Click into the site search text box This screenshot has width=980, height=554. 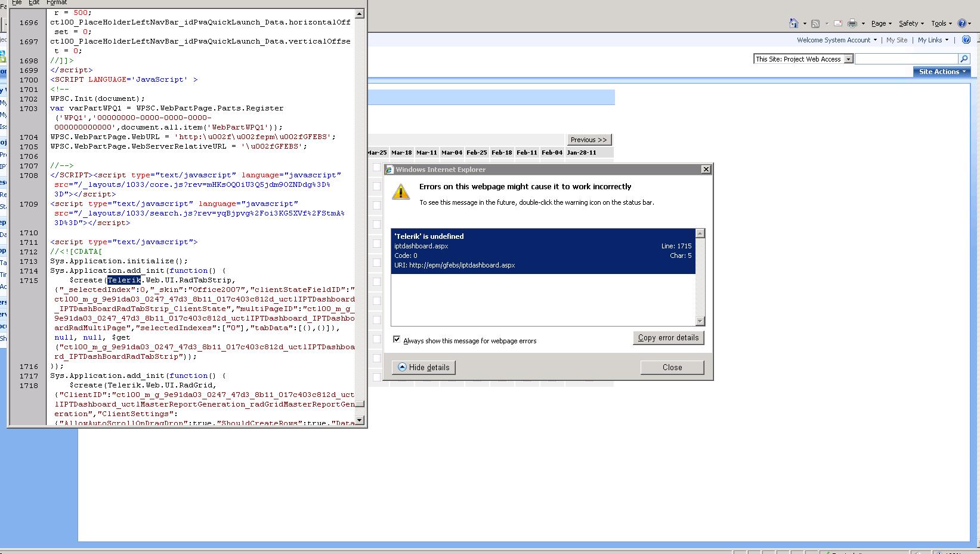tap(907, 59)
